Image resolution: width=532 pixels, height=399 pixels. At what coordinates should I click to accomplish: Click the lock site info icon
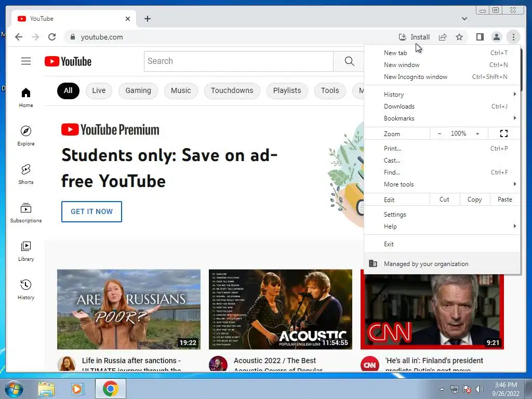(x=72, y=37)
